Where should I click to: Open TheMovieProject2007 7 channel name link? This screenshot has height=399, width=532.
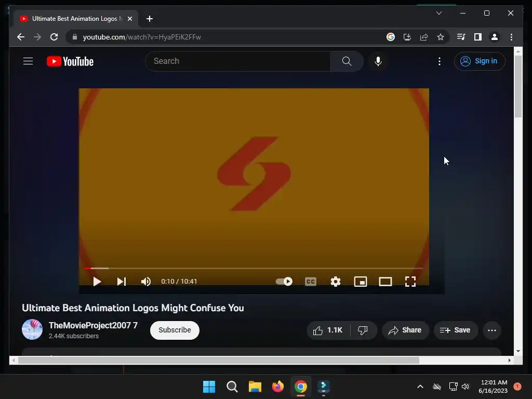coord(93,325)
